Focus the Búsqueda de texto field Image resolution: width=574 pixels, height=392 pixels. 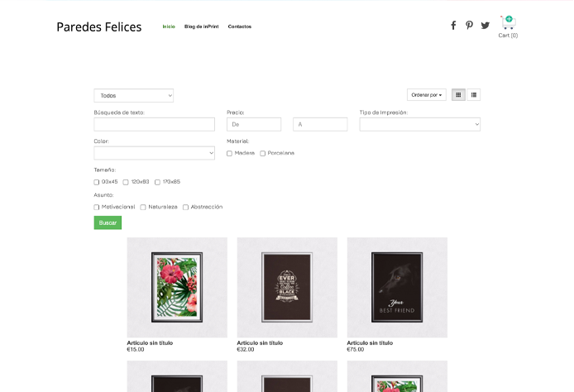coord(154,124)
